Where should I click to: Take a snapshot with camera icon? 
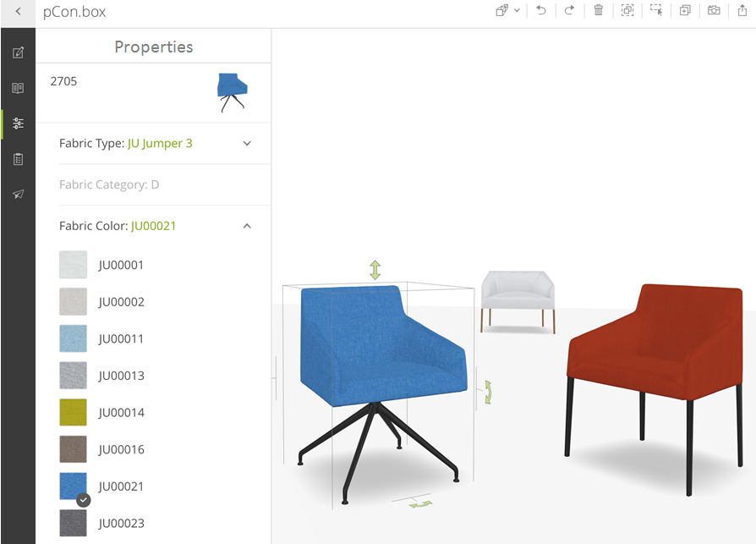[714, 10]
